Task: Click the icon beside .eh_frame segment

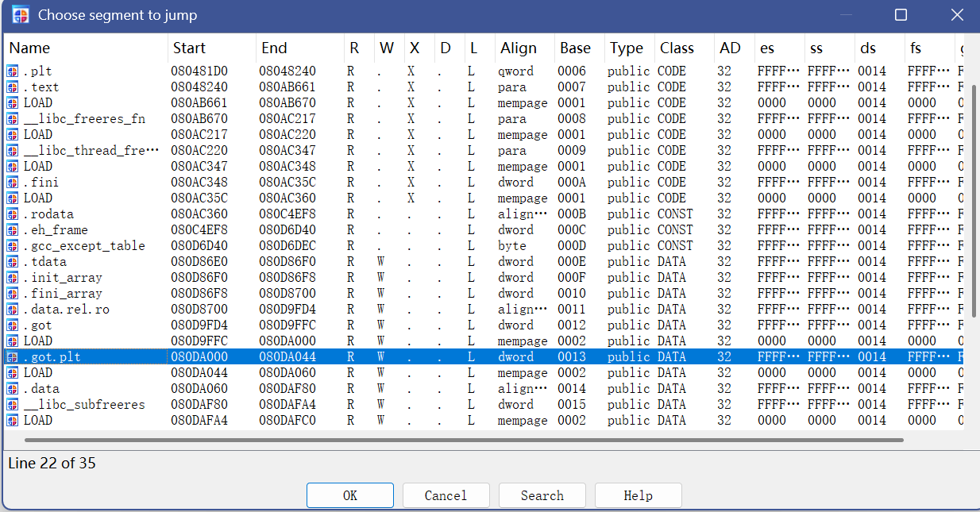Action: pos(13,230)
